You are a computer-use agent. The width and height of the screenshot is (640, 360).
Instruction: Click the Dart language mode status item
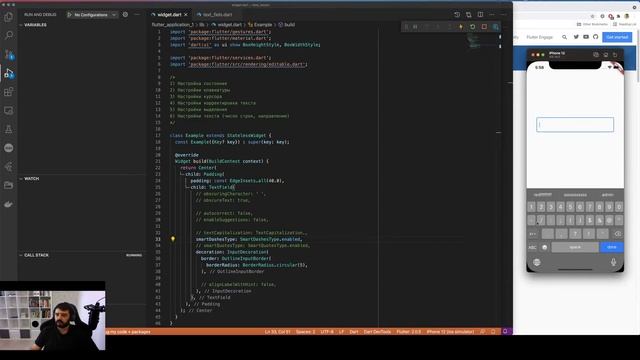click(x=354, y=332)
